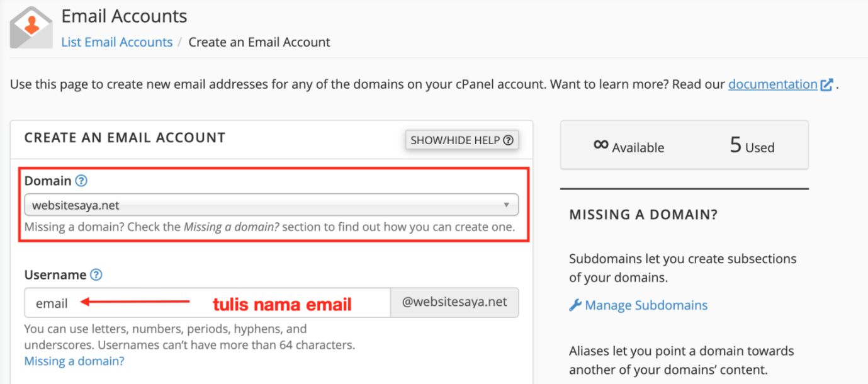Show help for the Username field
Viewport: 868px width, 384px height.
click(96, 275)
